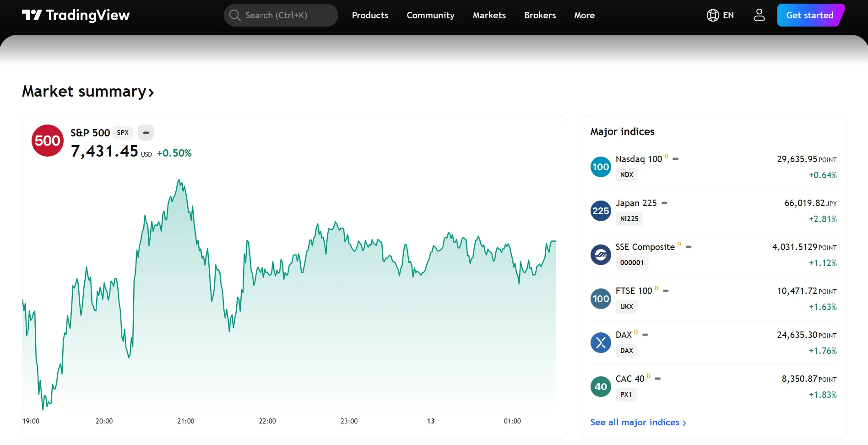Click See all major indices link

pyautogui.click(x=638, y=422)
